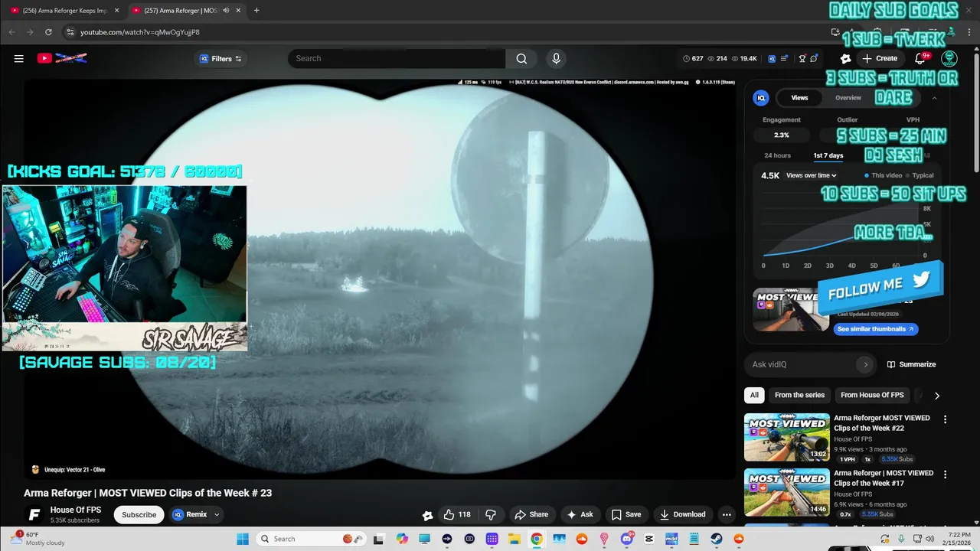Screen dimensions: 980x551
Task: Click the video player area
Action: 380,279
